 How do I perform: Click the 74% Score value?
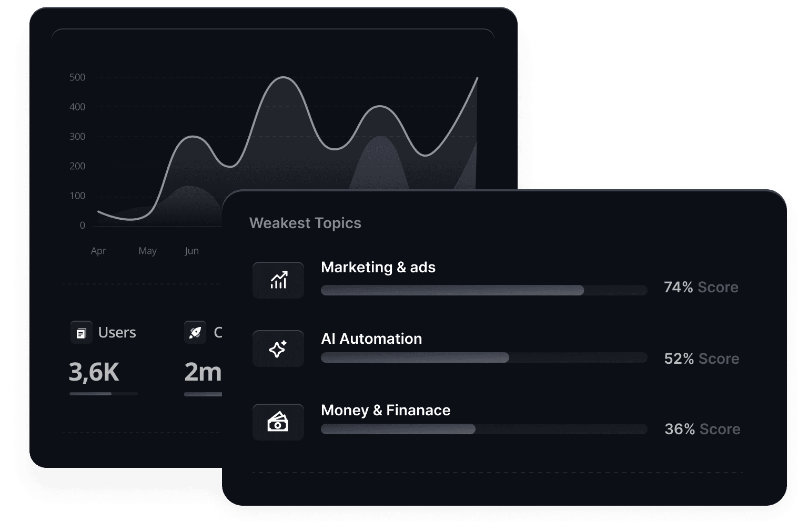click(701, 287)
